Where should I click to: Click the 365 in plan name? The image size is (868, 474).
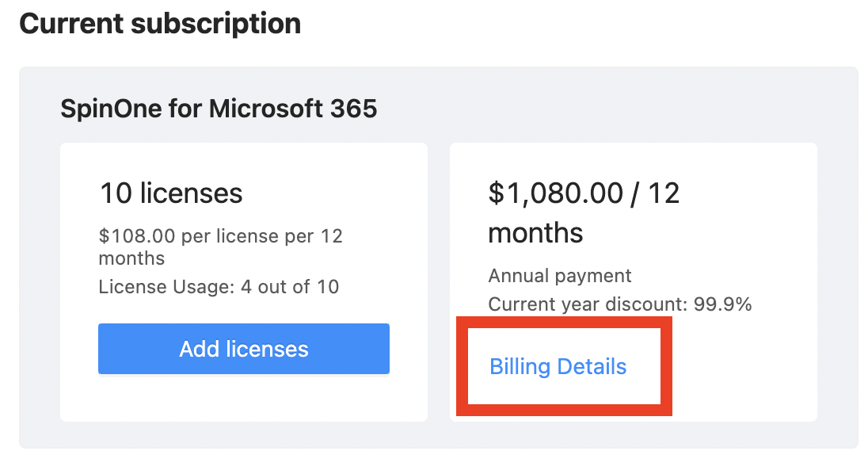352,108
